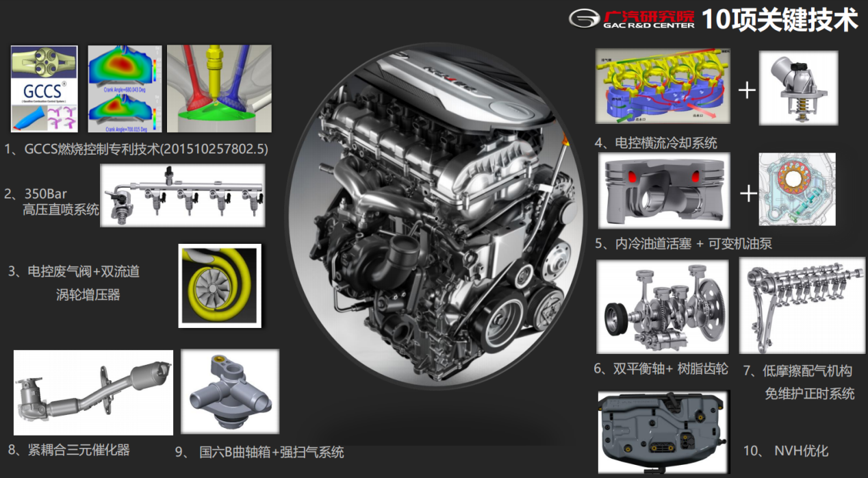Click the black NVH cover image
This screenshot has width=868, height=478.
click(663, 431)
